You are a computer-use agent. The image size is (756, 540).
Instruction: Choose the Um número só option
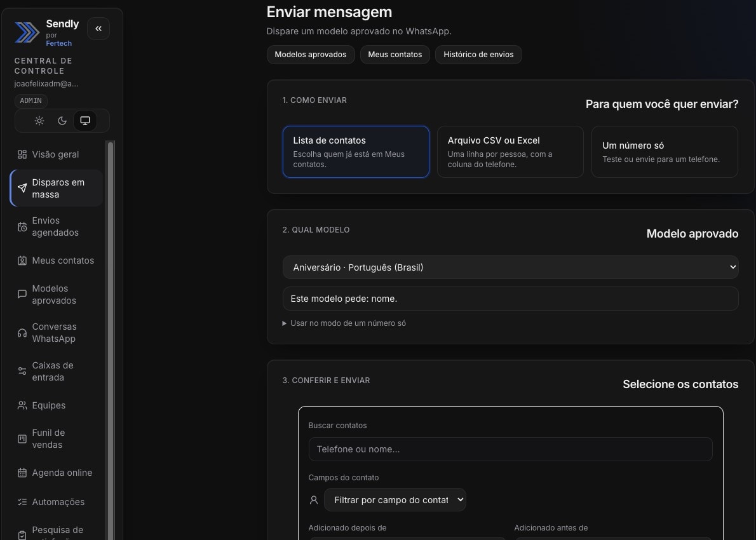(665, 152)
